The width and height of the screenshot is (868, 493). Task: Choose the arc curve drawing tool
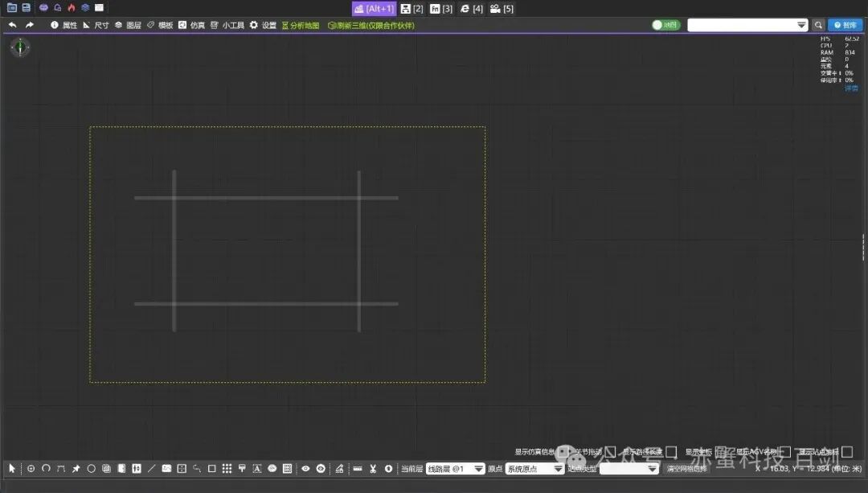tap(46, 469)
